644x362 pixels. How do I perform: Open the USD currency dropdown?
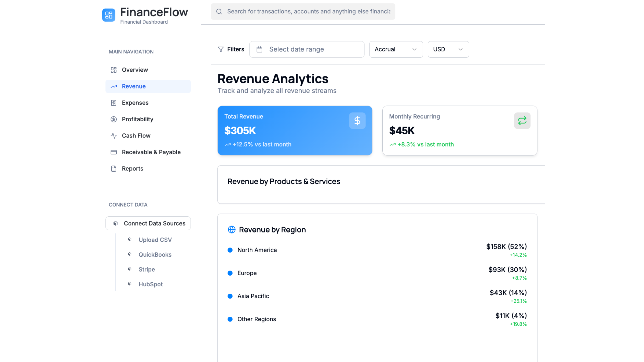[448, 49]
